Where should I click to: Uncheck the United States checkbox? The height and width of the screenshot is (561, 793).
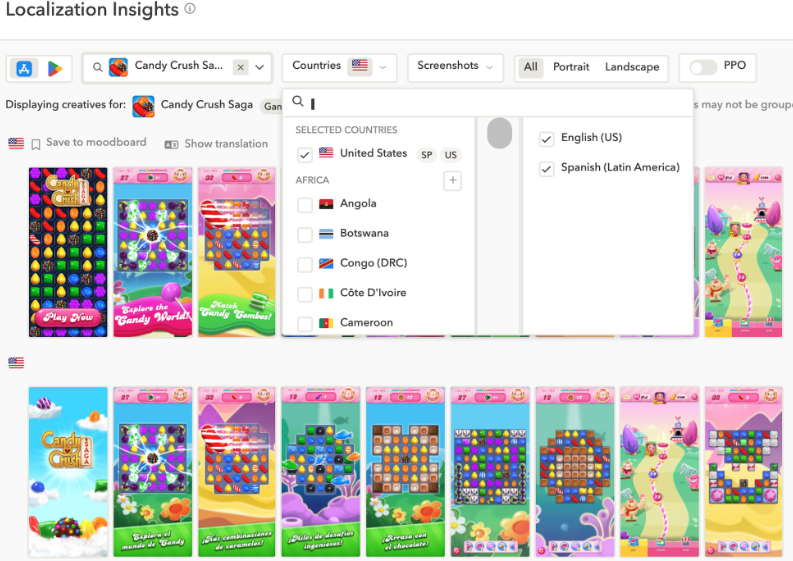click(304, 155)
